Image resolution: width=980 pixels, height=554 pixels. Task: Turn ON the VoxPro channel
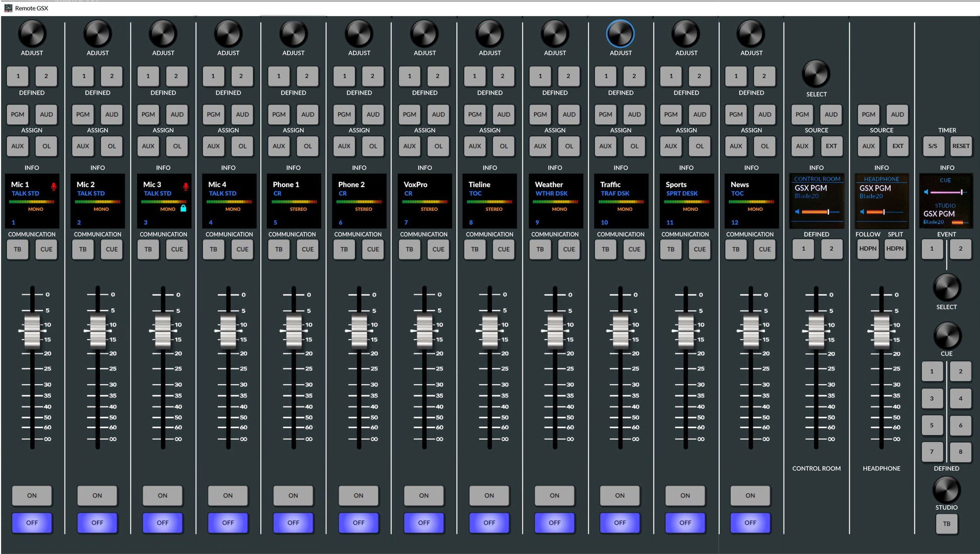(x=424, y=495)
